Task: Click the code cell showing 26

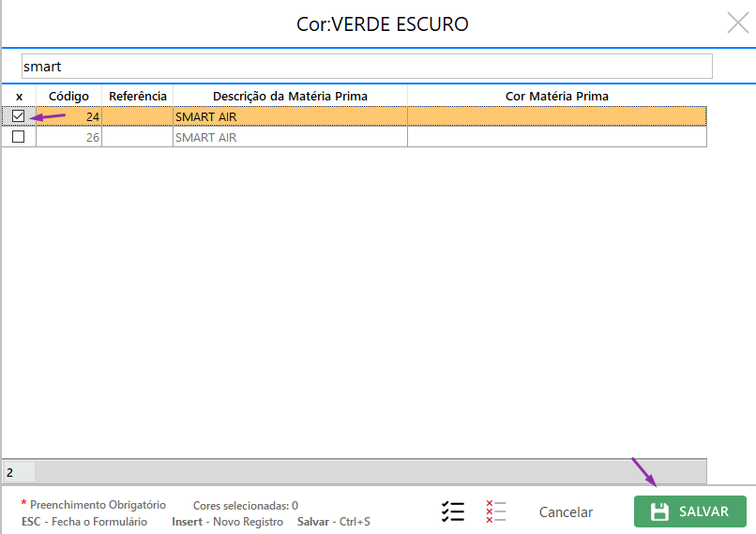Action: pyautogui.click(x=68, y=138)
